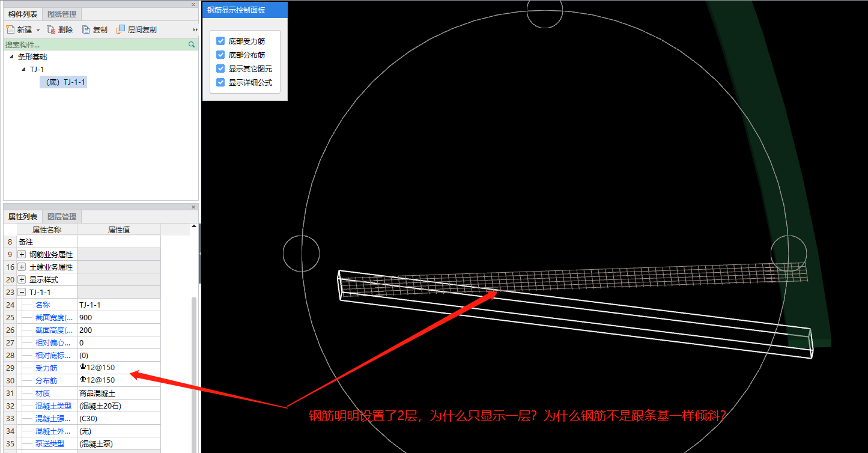The height and width of the screenshot is (453, 868).
Task: Click the 名称 property name link
Action: click(43, 305)
